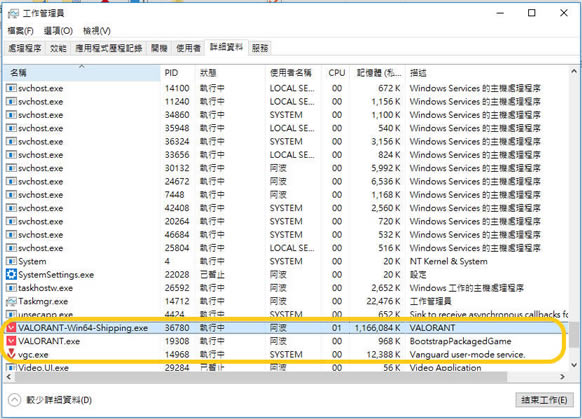Sort by the 使用者名稱 column header
The height and width of the screenshot is (419, 582).
(293, 73)
